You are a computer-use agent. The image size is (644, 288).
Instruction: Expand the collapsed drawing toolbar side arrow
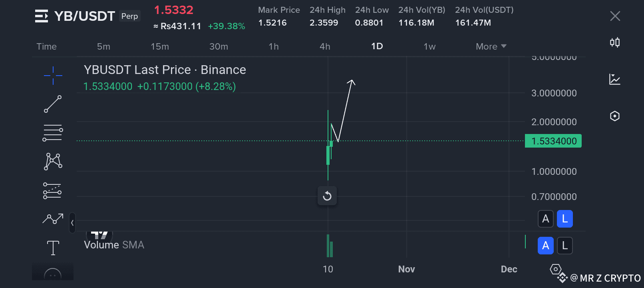coord(72,223)
